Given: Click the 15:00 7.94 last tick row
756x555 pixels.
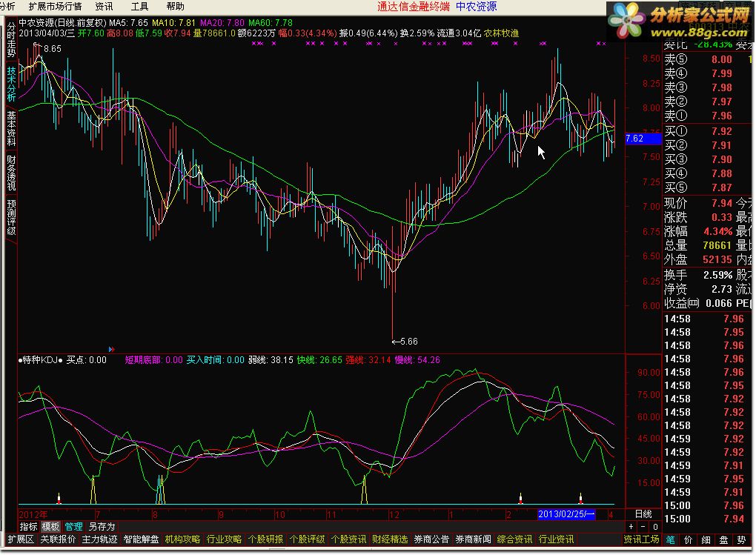Looking at the screenshot, I should pyautogui.click(x=704, y=519).
